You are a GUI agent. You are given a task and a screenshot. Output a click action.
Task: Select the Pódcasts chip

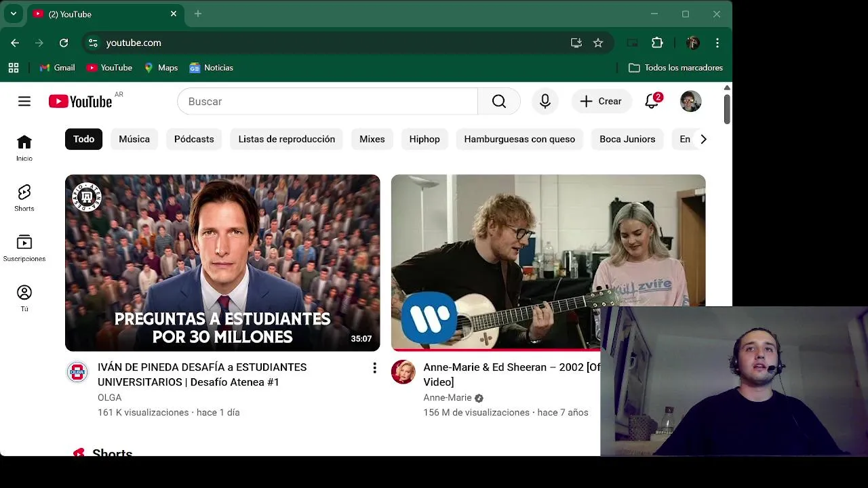pos(194,139)
